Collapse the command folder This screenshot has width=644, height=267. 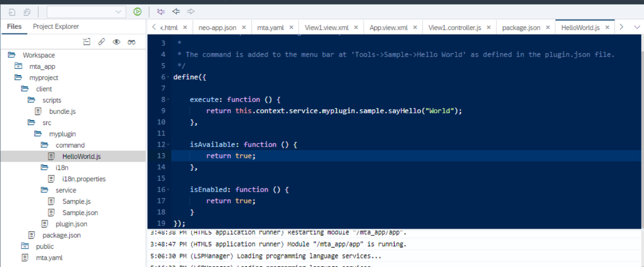tap(45, 145)
